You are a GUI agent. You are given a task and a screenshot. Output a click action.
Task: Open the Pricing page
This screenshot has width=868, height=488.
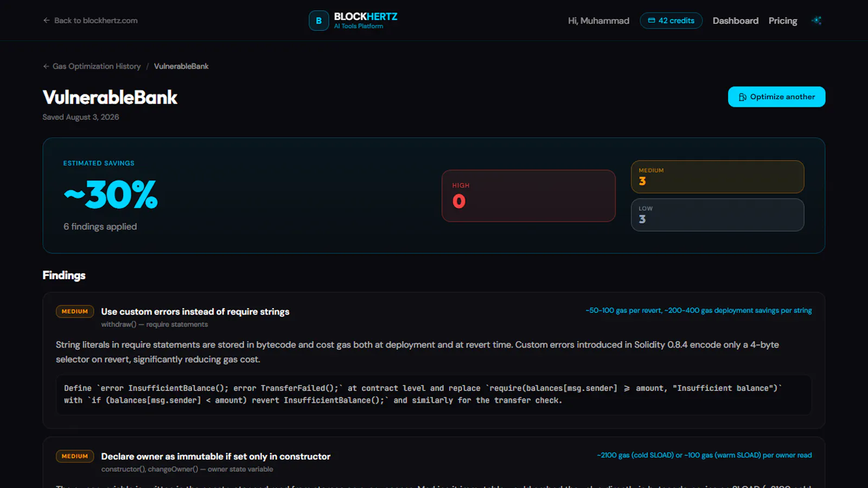point(783,21)
